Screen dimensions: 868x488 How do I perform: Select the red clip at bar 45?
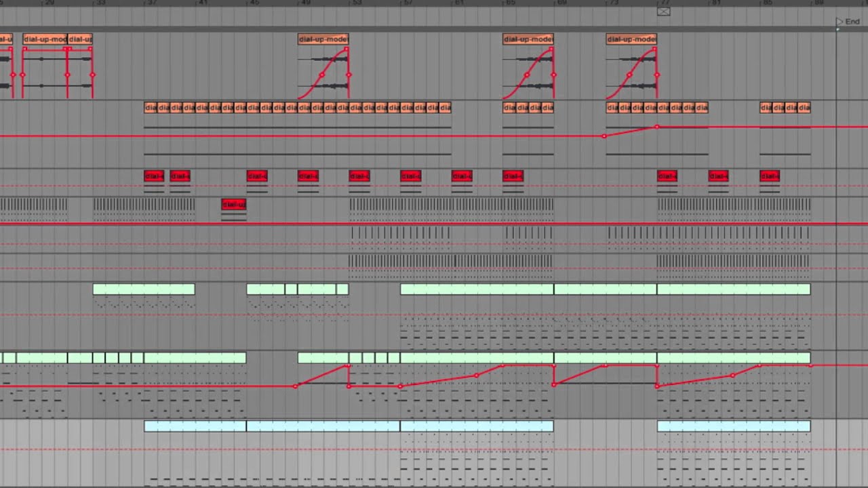(257, 176)
